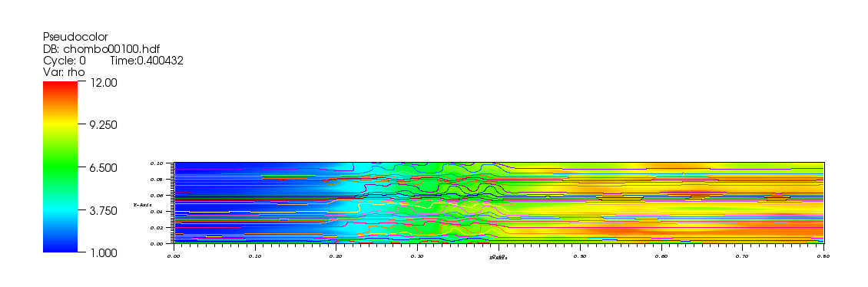
Task: Click legend value 6.500
Action: tap(104, 167)
